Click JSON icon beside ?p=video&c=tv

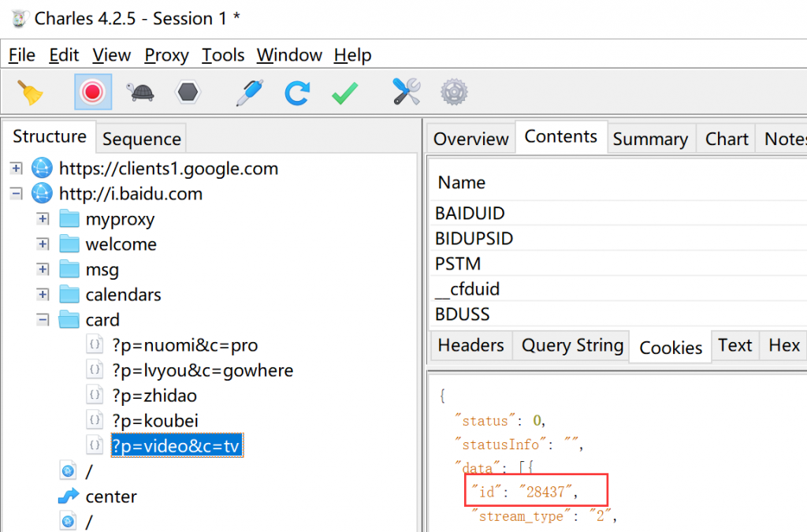pyautogui.click(x=95, y=445)
